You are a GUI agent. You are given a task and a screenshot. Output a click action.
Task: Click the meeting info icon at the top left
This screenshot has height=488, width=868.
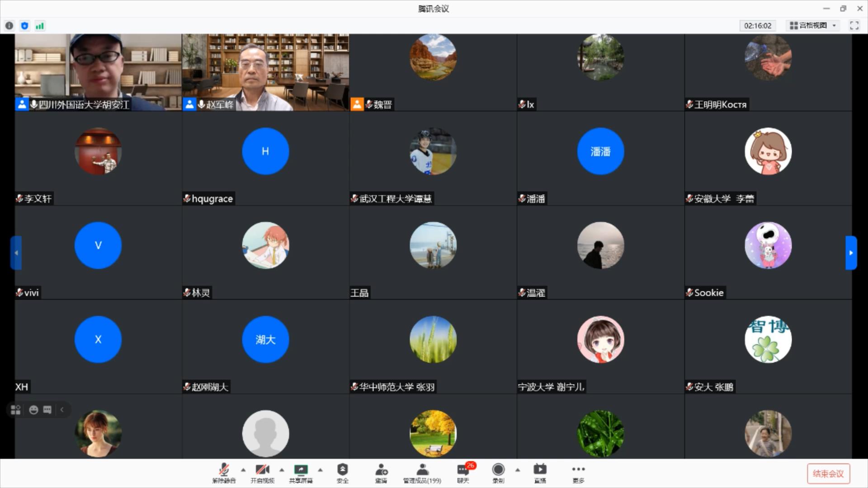(9, 26)
